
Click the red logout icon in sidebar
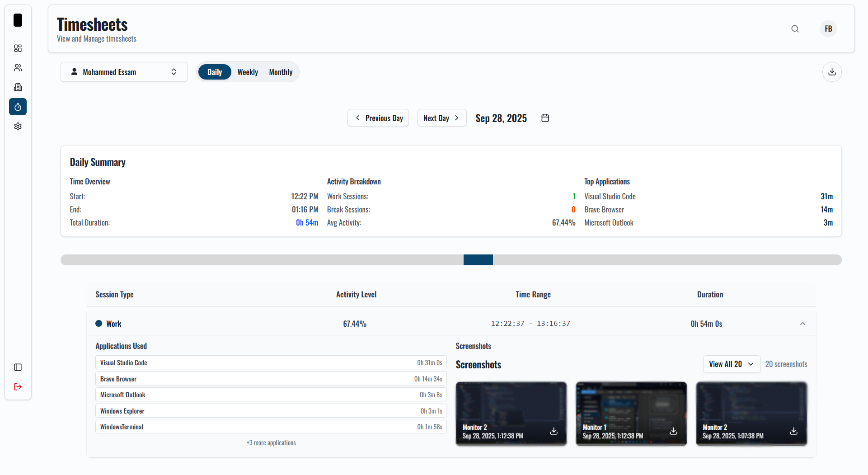click(x=18, y=387)
